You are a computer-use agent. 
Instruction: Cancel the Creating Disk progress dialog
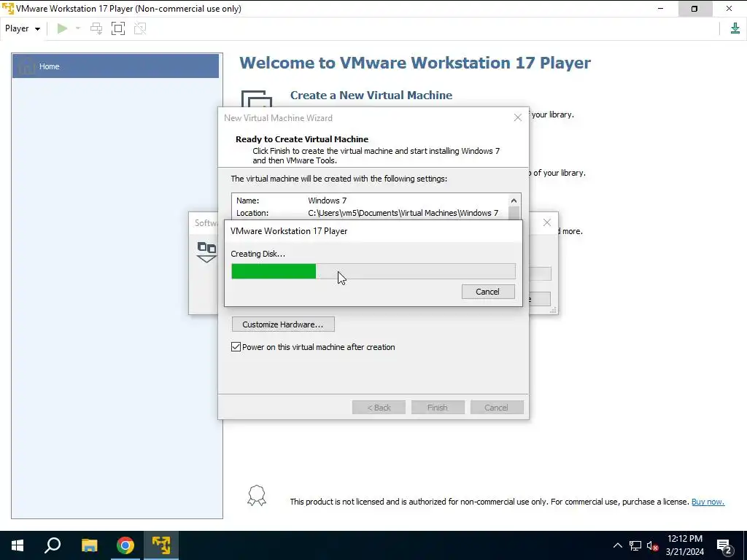[x=488, y=292]
